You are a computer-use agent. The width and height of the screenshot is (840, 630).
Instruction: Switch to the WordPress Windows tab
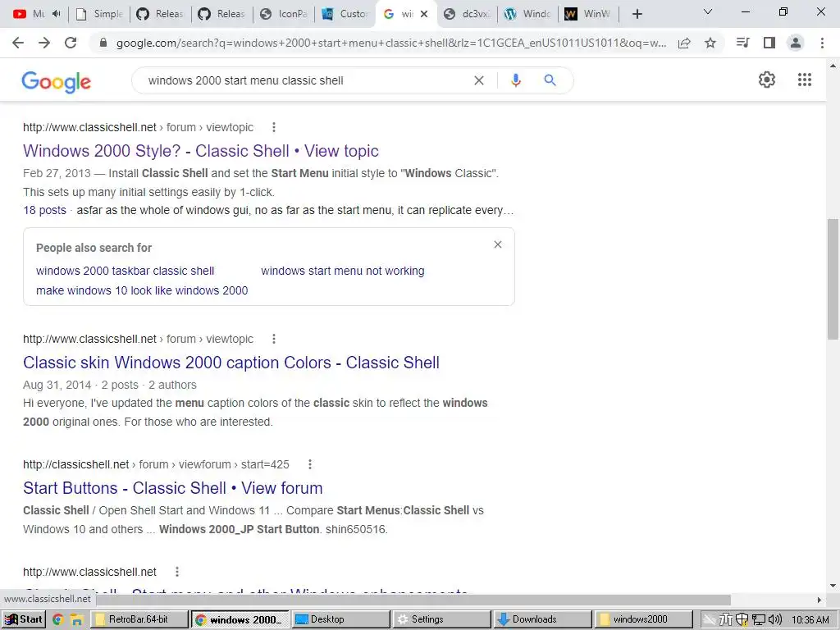(528, 14)
